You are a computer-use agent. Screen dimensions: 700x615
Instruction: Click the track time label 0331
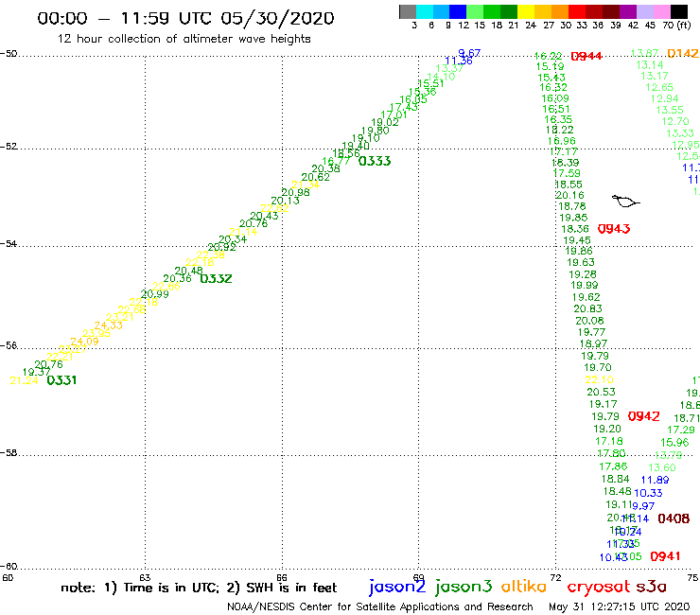[61, 380]
